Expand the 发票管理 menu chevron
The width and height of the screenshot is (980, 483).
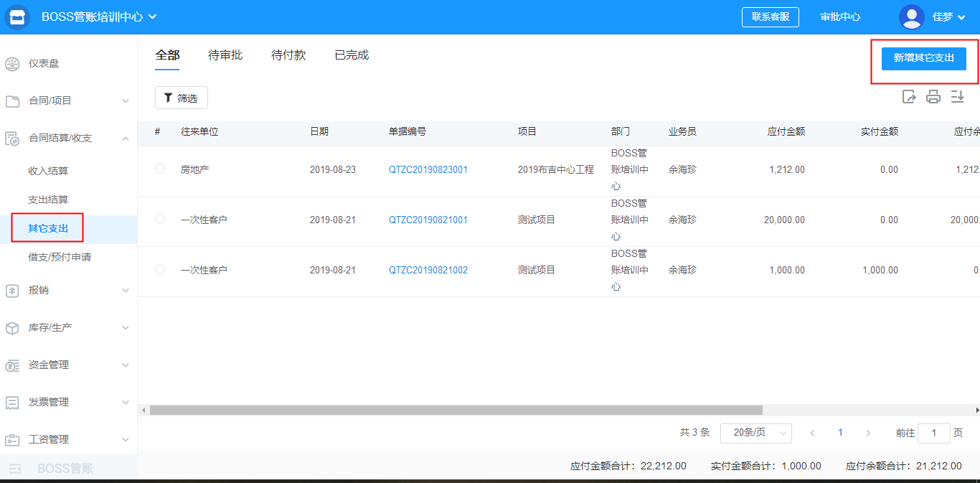pos(126,403)
